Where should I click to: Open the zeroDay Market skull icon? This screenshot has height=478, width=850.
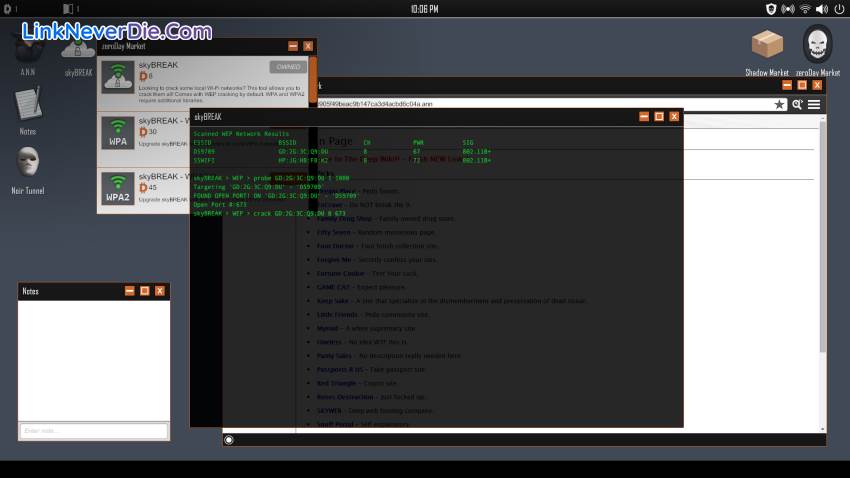tap(817, 45)
